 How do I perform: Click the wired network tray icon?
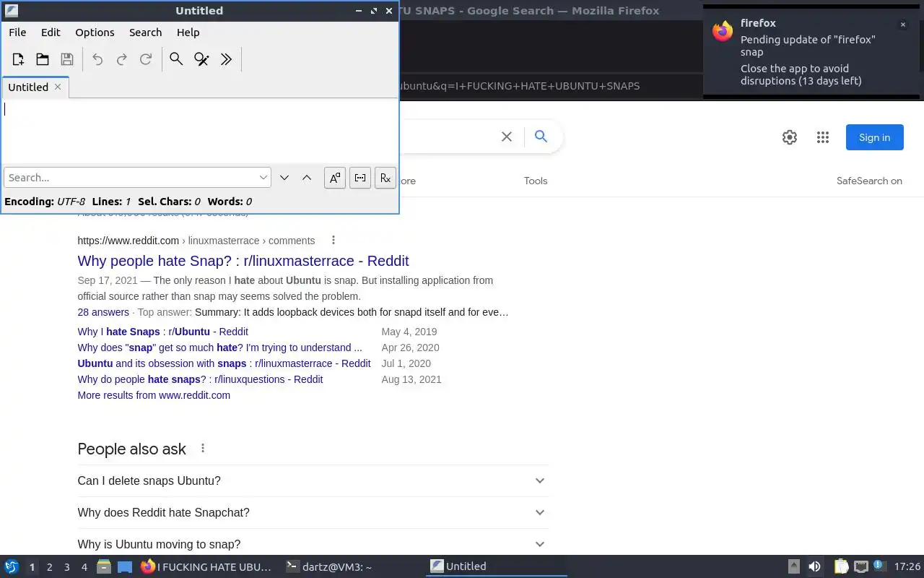point(861,567)
